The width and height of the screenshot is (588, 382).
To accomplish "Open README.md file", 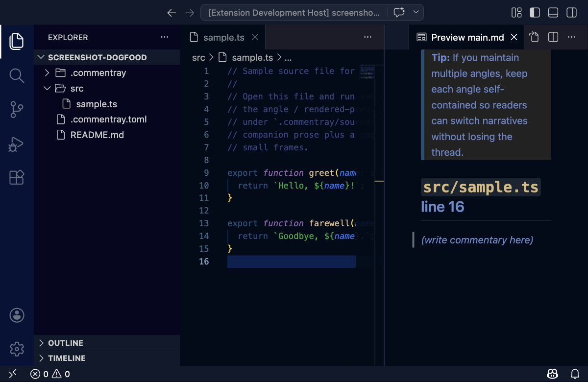I will (x=107, y=135).
